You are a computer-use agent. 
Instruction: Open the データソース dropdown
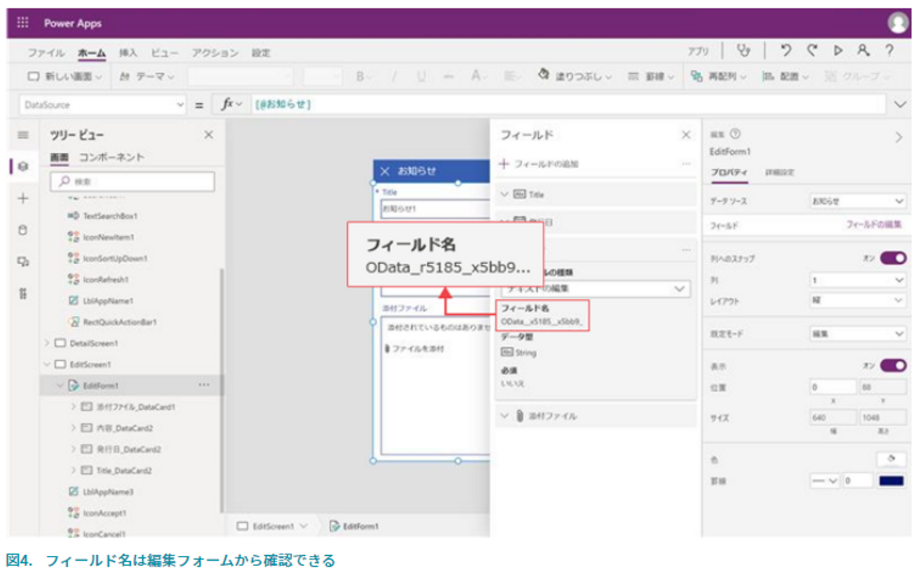pyautogui.click(x=857, y=201)
